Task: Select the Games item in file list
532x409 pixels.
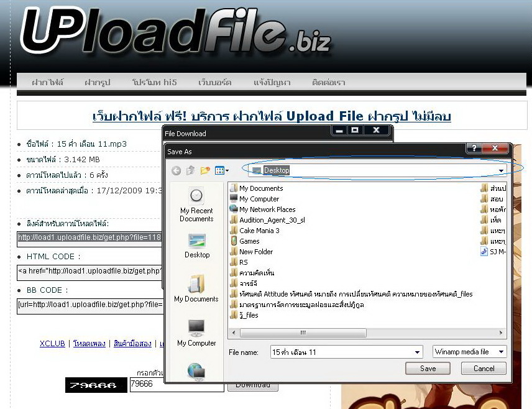Action: [x=245, y=241]
